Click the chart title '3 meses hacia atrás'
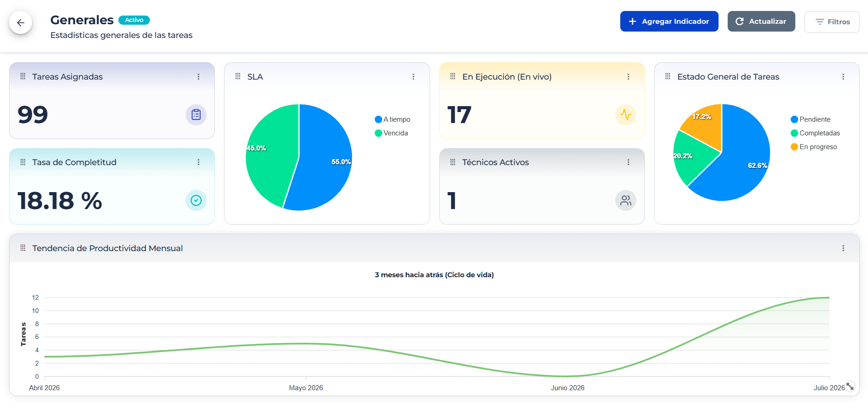This screenshot has height=419, width=868. point(434,275)
